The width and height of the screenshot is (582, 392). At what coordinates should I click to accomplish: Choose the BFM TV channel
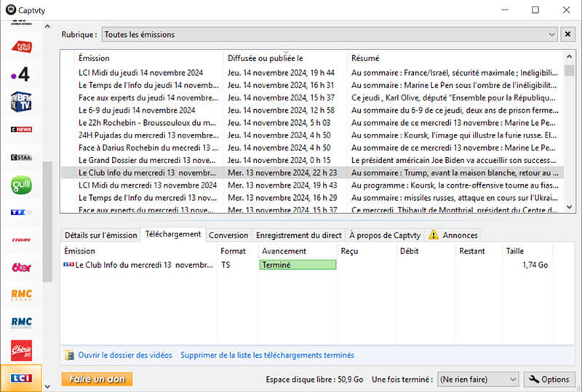point(20,103)
